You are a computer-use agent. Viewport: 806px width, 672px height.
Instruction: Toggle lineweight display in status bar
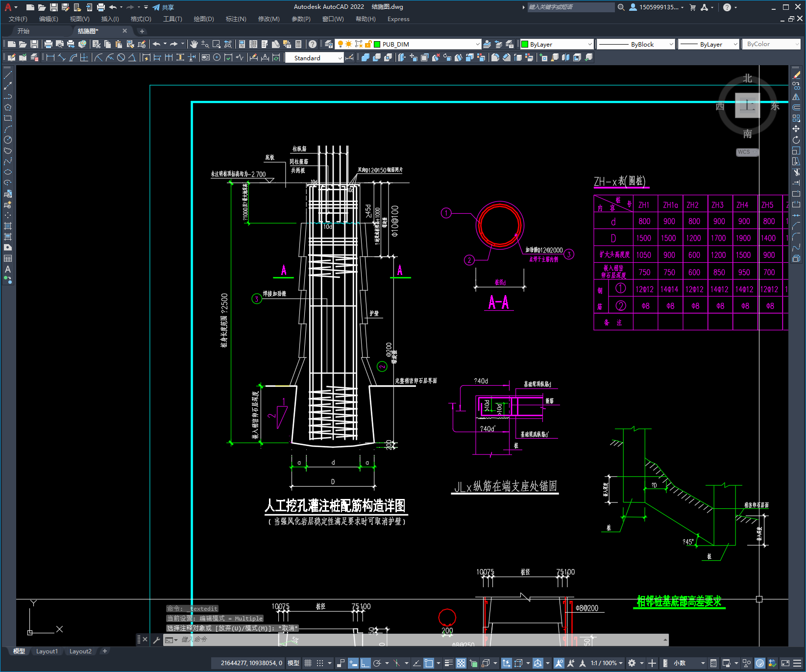pos(448,663)
